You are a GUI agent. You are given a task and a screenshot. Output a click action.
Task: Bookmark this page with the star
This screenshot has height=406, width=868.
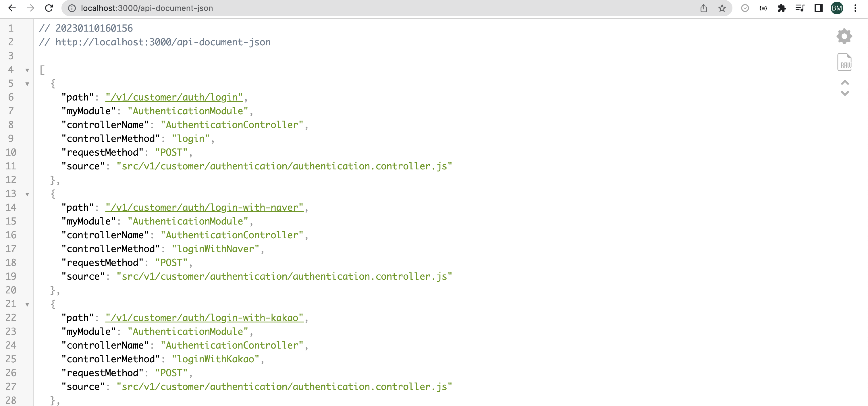722,8
